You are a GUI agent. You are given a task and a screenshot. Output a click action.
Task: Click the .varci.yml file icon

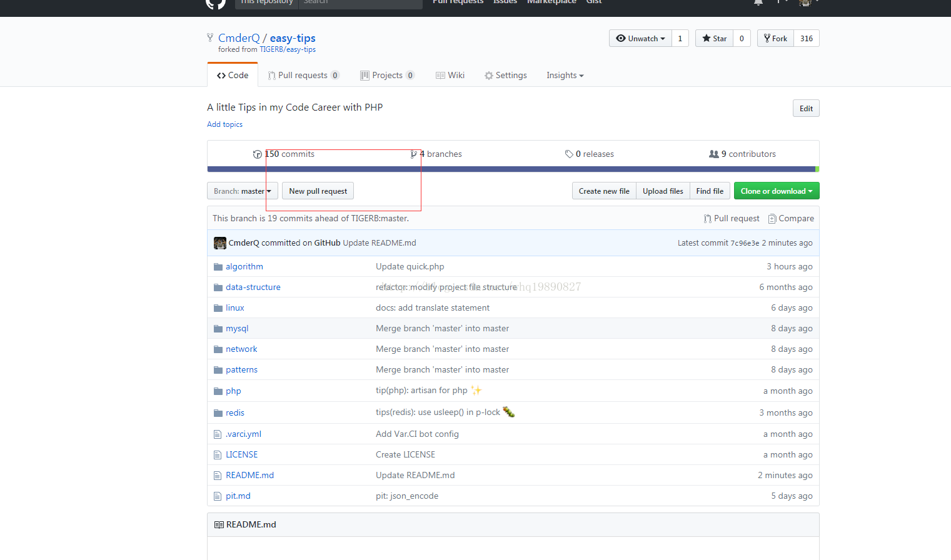pyautogui.click(x=218, y=434)
